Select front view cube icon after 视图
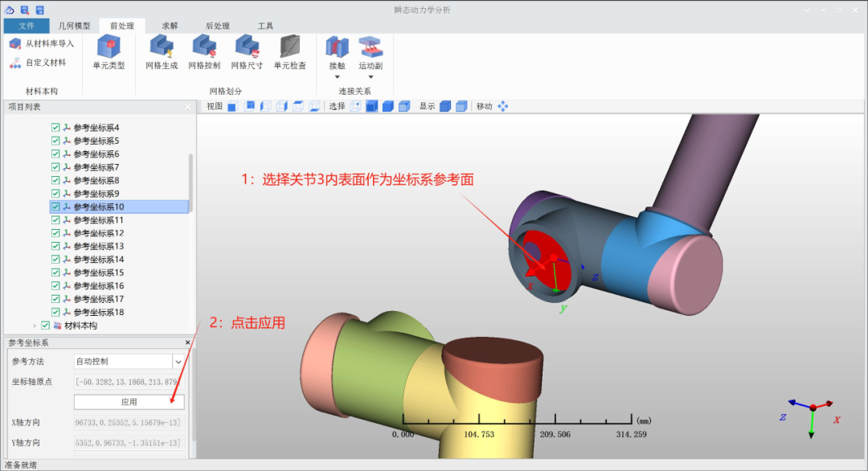The height and width of the screenshot is (471, 868). 232,106
